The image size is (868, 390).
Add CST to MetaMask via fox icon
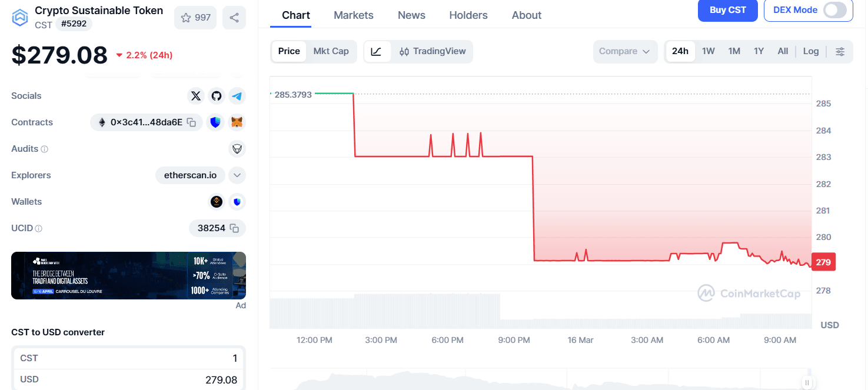click(x=237, y=122)
